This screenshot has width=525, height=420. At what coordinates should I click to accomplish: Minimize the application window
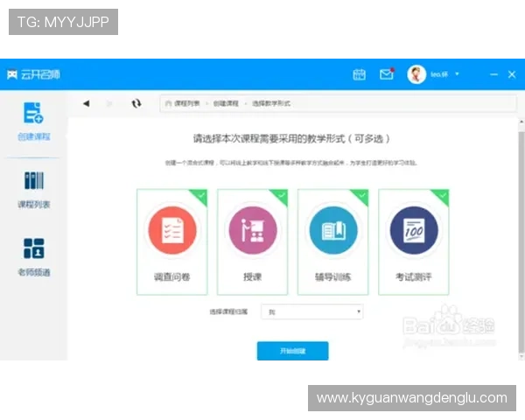tap(493, 74)
